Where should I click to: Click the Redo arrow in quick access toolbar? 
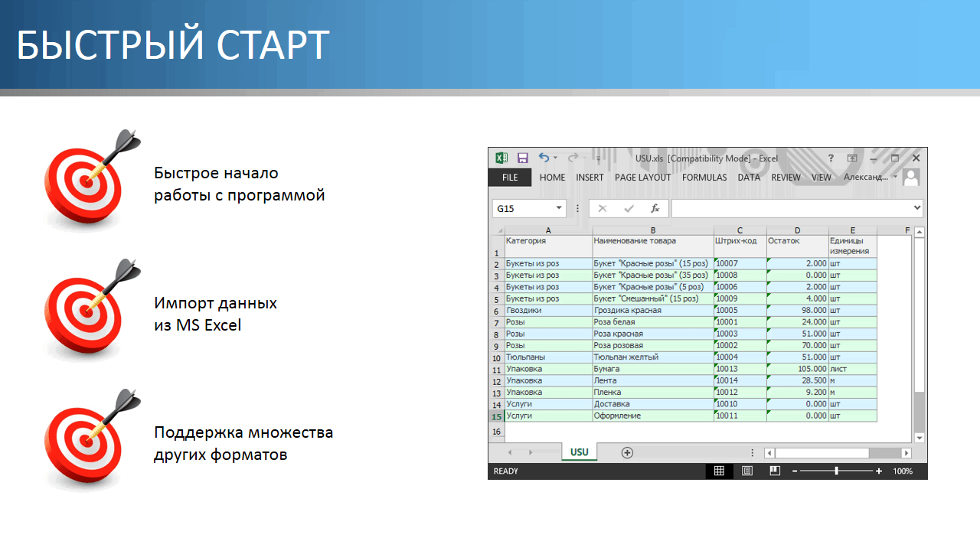[573, 158]
